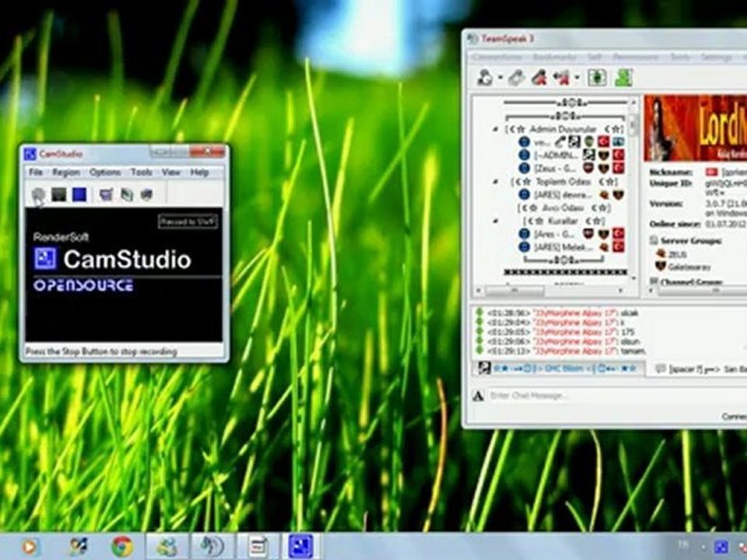Collapse the Toplantı Odası channel in TeamSpeak

(496, 181)
